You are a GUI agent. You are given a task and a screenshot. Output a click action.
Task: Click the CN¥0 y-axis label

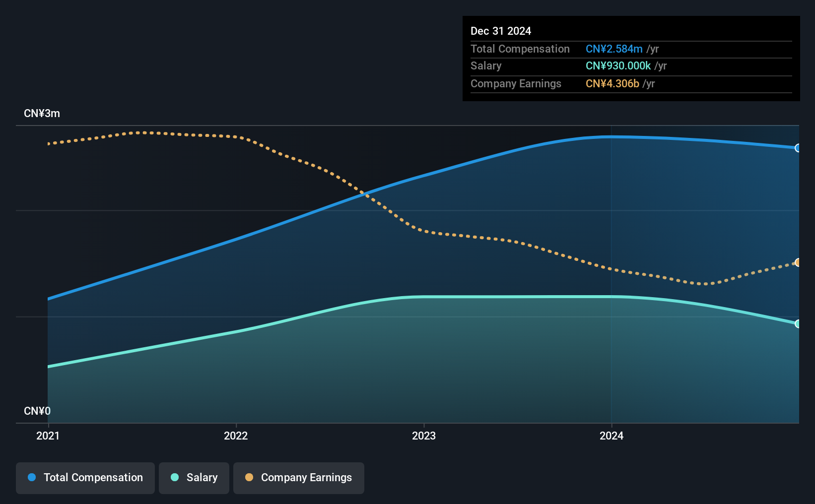[x=37, y=411]
